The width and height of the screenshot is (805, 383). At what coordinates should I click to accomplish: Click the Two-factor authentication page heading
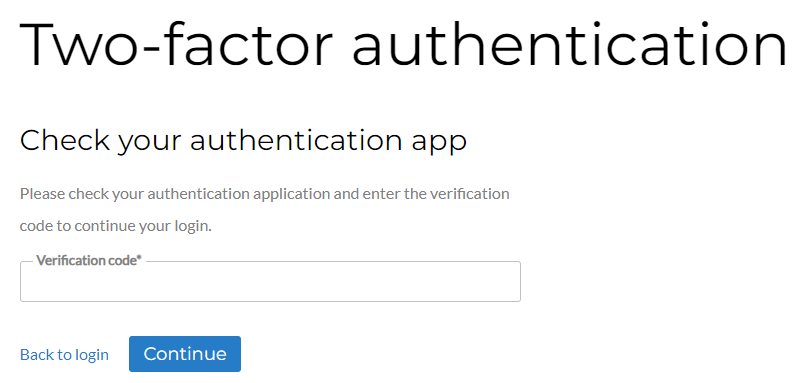click(403, 43)
